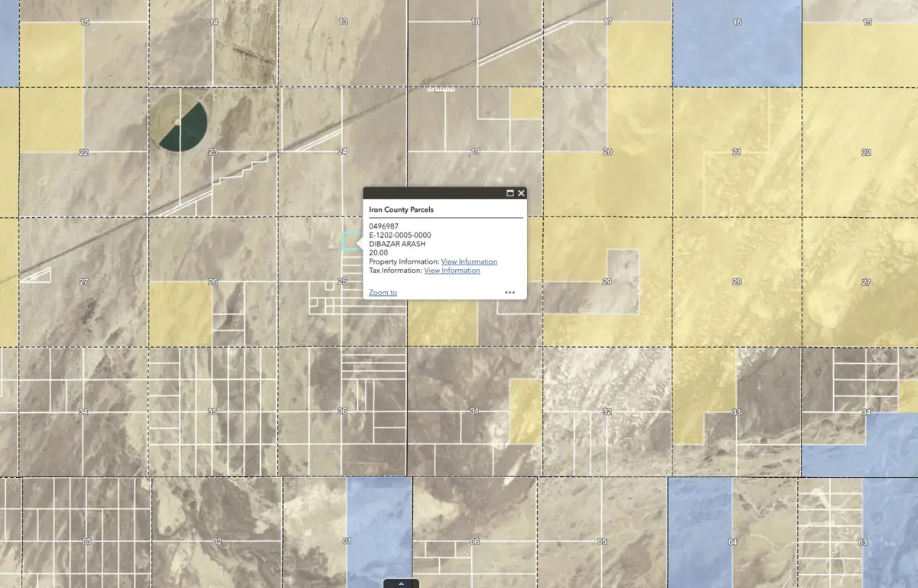The height and width of the screenshot is (588, 918).
Task: Click the section 25 label on the map
Action: coord(342,282)
